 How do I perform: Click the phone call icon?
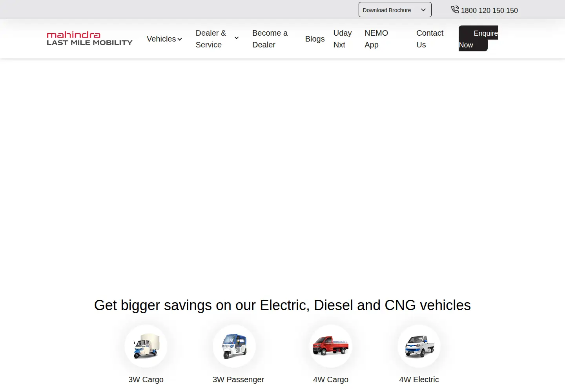455,10
